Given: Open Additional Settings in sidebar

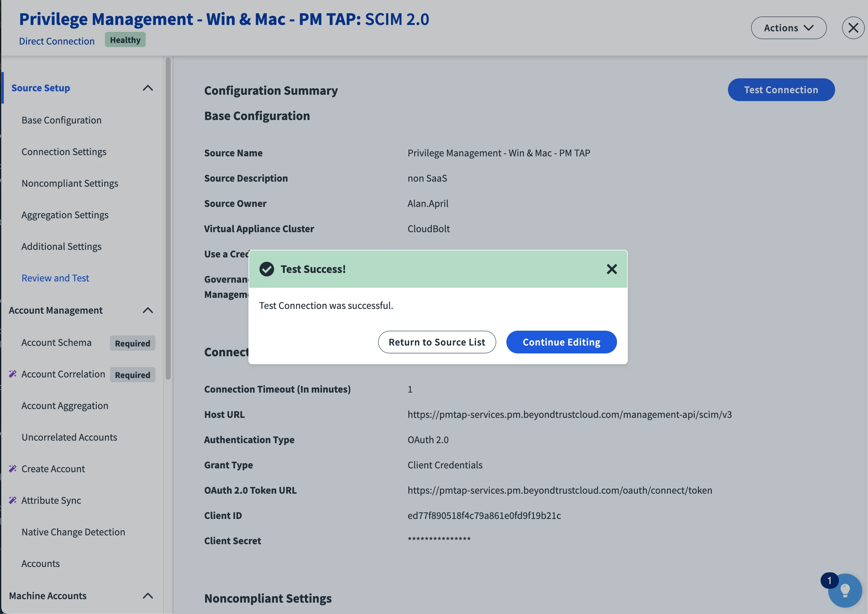Looking at the screenshot, I should [x=61, y=246].
